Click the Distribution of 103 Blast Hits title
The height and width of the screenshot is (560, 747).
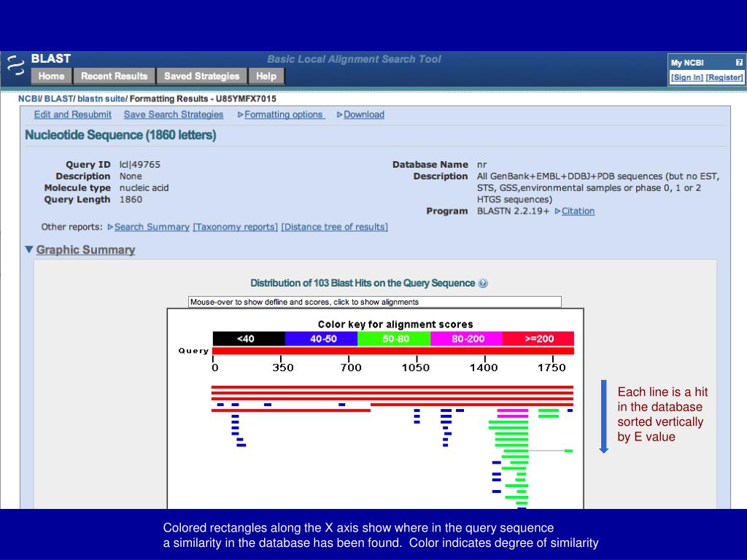coord(363,284)
